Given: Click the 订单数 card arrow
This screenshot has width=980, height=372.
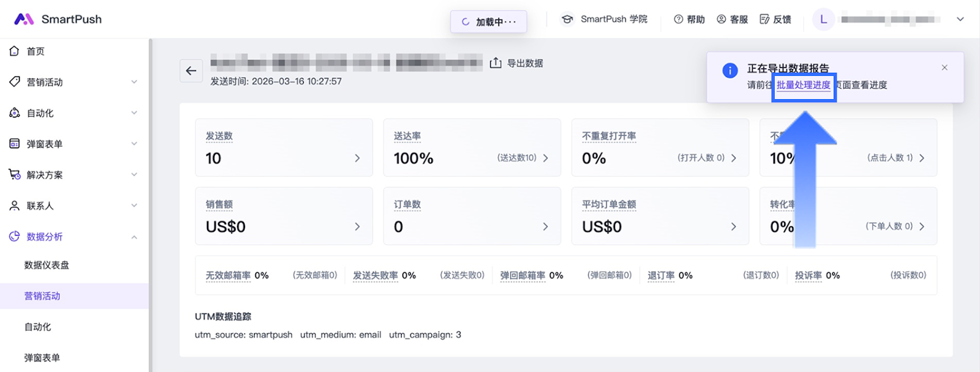Looking at the screenshot, I should 545,227.
